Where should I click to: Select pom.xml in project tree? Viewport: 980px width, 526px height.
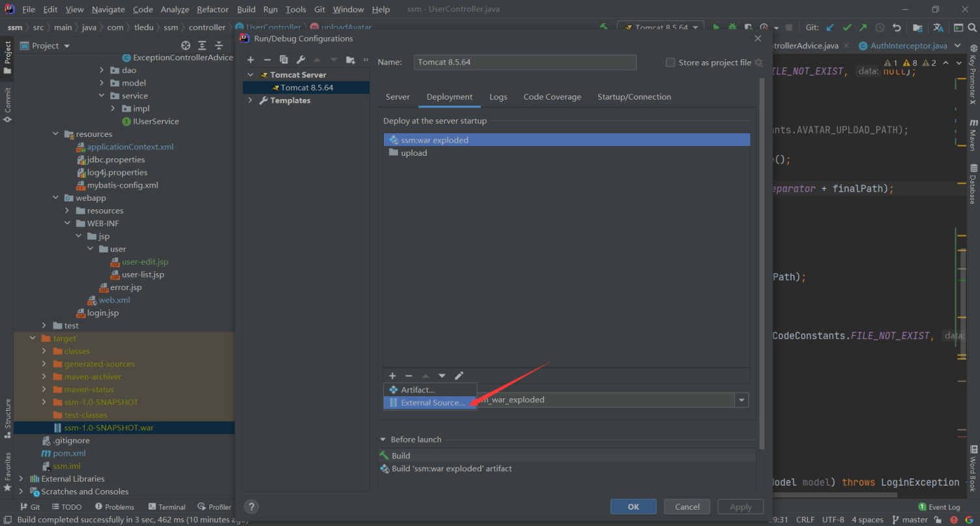click(69, 453)
